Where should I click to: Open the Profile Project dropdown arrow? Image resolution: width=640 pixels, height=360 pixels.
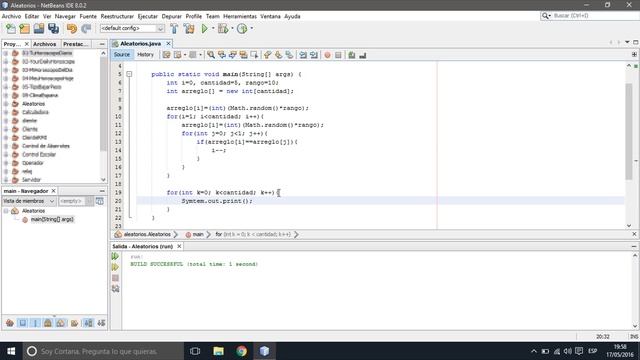pos(251,29)
